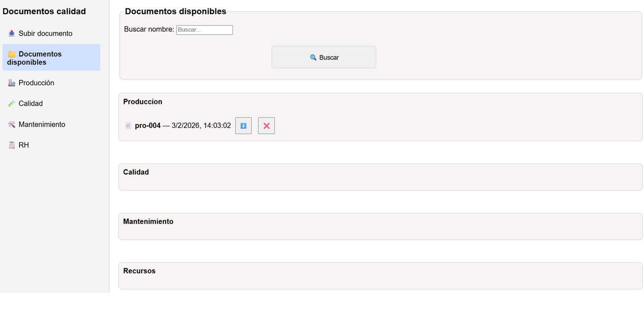
Task: Click the download icon for pro-004
Action: click(x=243, y=126)
